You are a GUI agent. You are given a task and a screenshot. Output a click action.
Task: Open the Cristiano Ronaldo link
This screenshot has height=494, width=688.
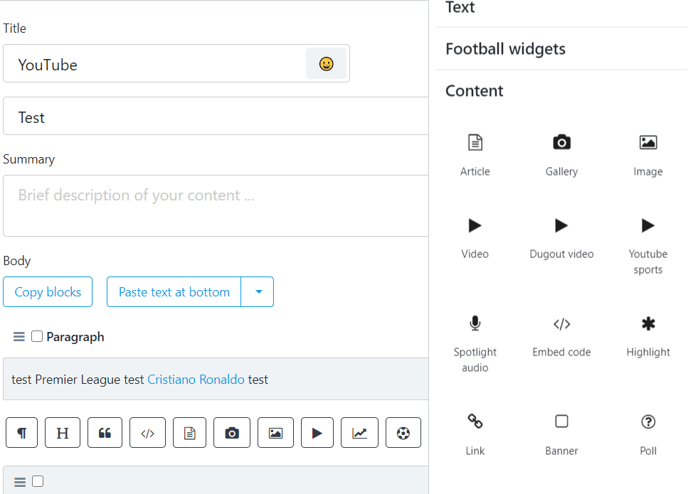pyautogui.click(x=196, y=379)
